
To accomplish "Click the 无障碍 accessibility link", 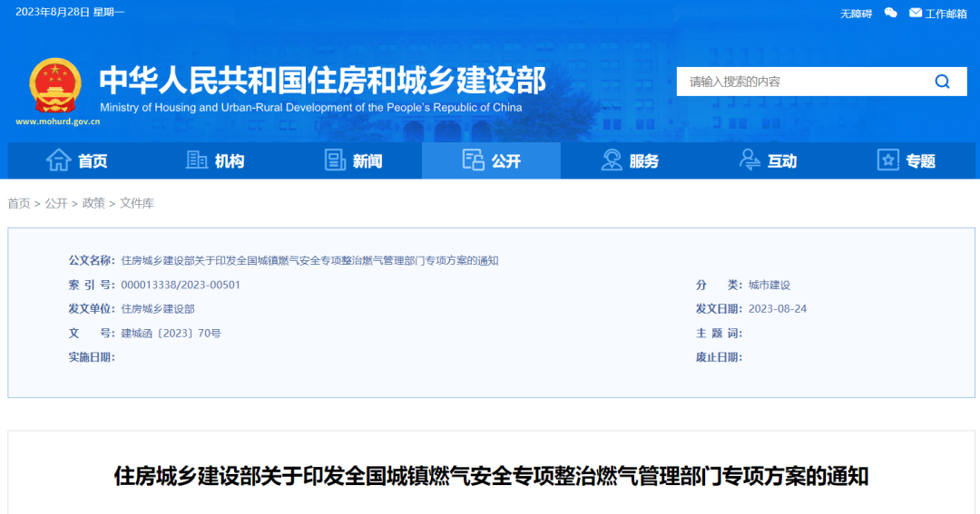I will [x=856, y=14].
